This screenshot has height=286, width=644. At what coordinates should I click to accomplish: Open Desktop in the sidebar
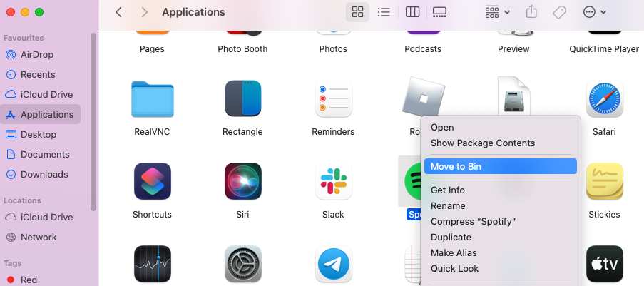[x=40, y=134]
